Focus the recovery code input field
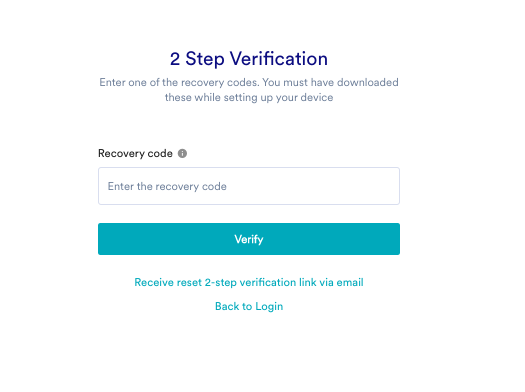 249,186
